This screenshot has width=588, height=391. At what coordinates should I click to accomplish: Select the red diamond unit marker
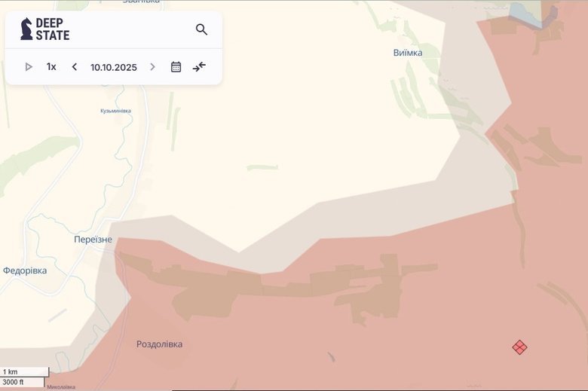click(519, 347)
